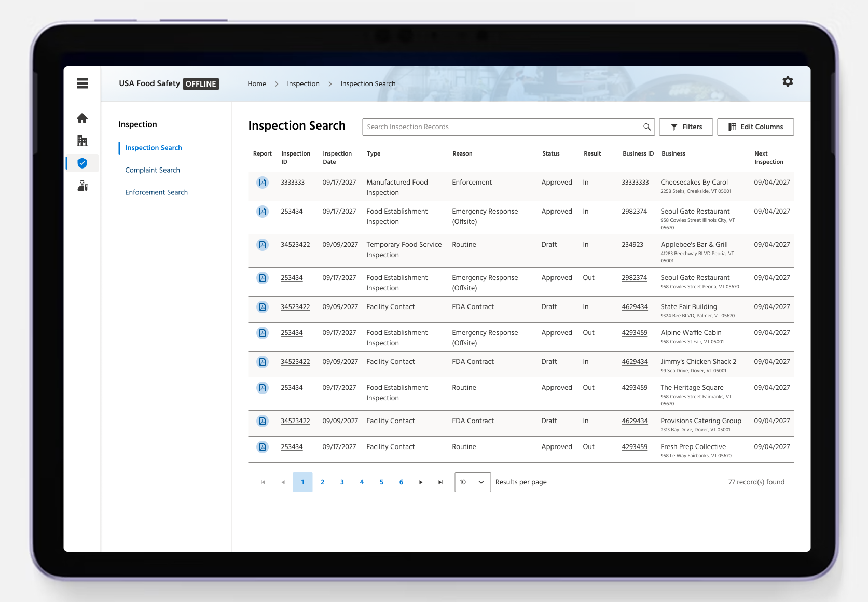The height and width of the screenshot is (602, 868).
Task: Select the shield inspection sidebar icon
Action: 82,163
